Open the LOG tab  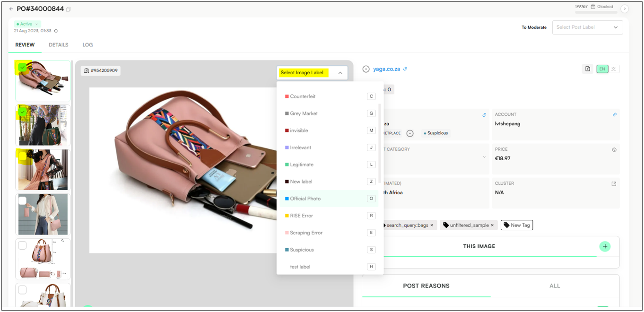(x=87, y=45)
